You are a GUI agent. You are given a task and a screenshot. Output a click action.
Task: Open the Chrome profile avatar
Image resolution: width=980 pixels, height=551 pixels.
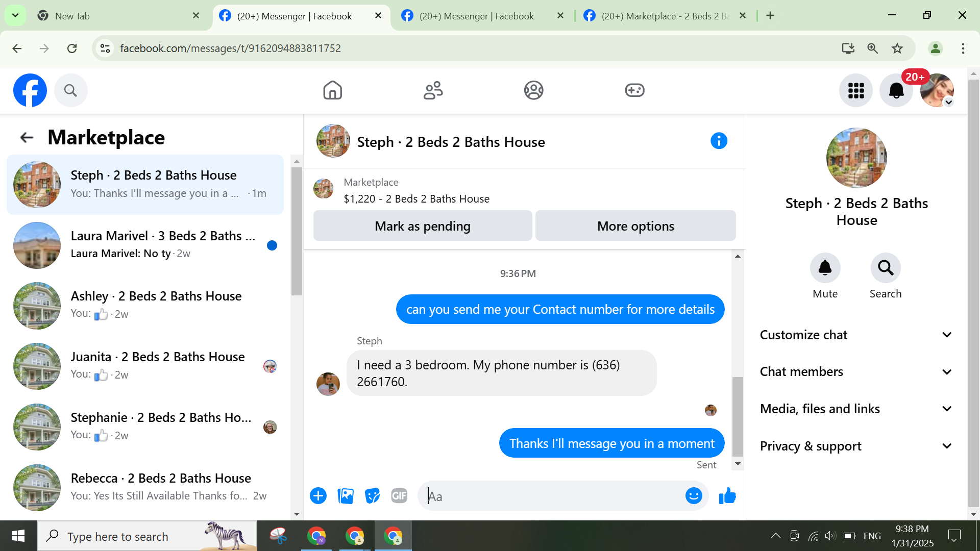point(936,48)
